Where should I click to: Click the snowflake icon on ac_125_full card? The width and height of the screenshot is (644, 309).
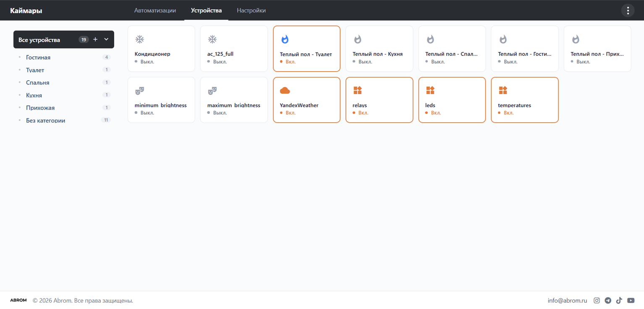click(212, 39)
